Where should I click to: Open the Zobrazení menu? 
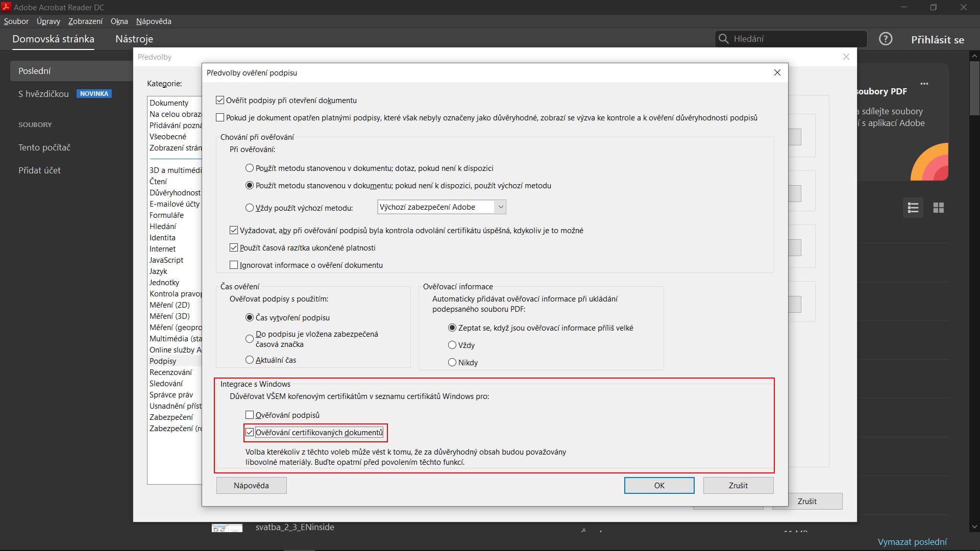(x=85, y=21)
